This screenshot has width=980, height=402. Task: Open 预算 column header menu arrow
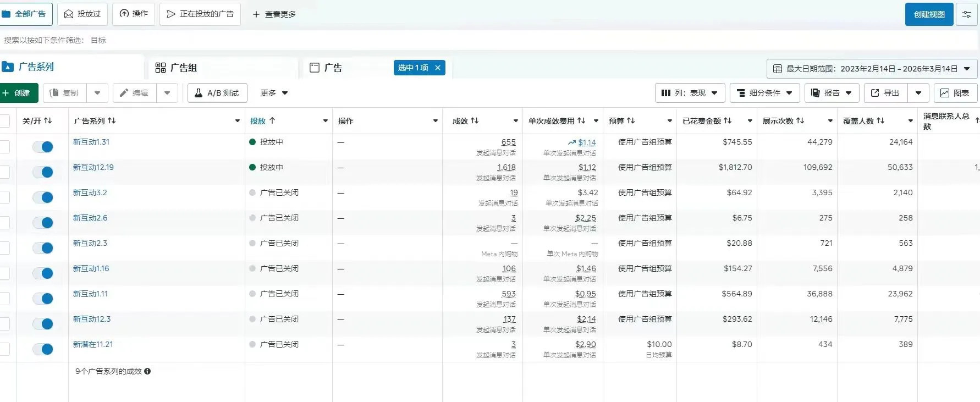click(x=670, y=121)
